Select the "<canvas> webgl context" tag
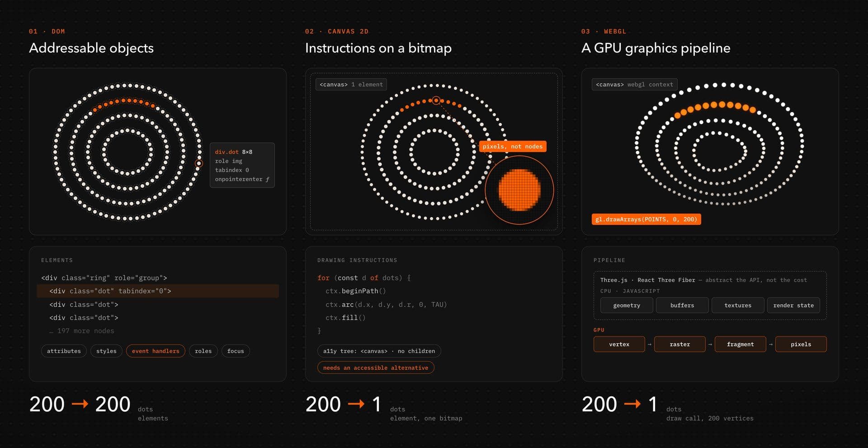The height and width of the screenshot is (448, 868). click(x=634, y=85)
